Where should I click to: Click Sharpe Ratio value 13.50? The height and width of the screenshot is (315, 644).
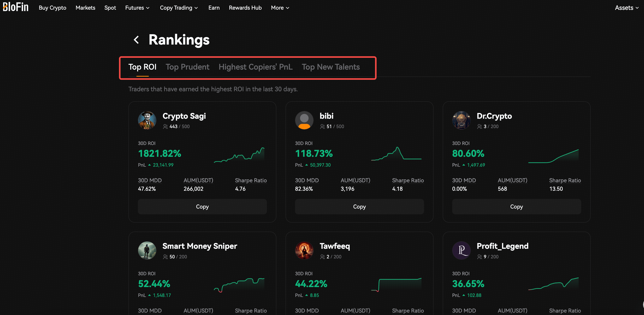[x=556, y=189]
